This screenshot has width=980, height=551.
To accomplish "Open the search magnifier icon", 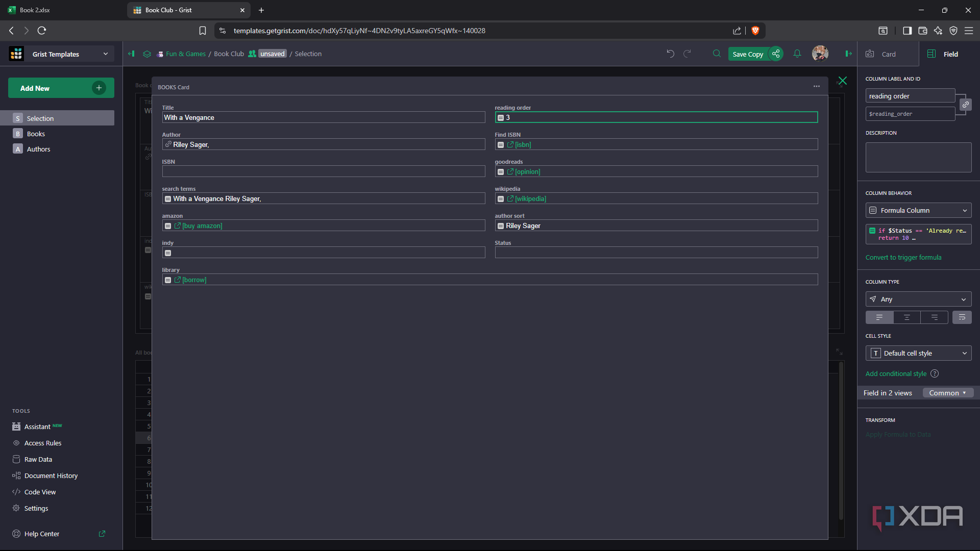I will coord(717,54).
